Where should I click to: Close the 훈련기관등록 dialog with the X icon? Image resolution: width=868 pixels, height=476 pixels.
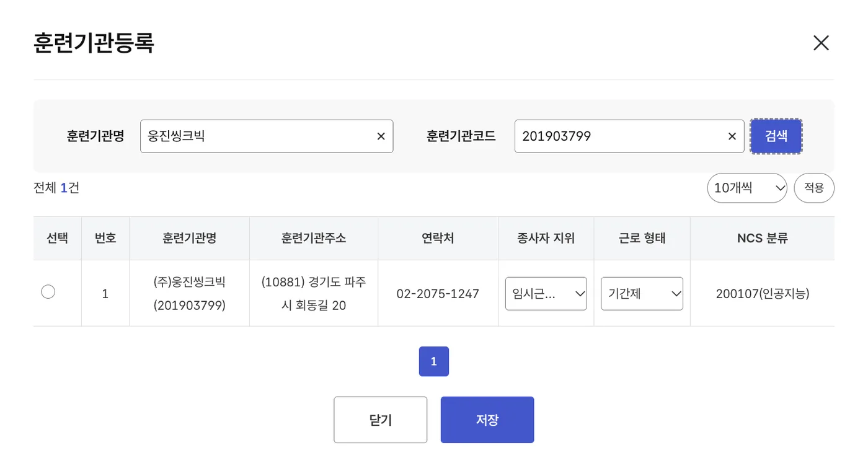point(821,43)
